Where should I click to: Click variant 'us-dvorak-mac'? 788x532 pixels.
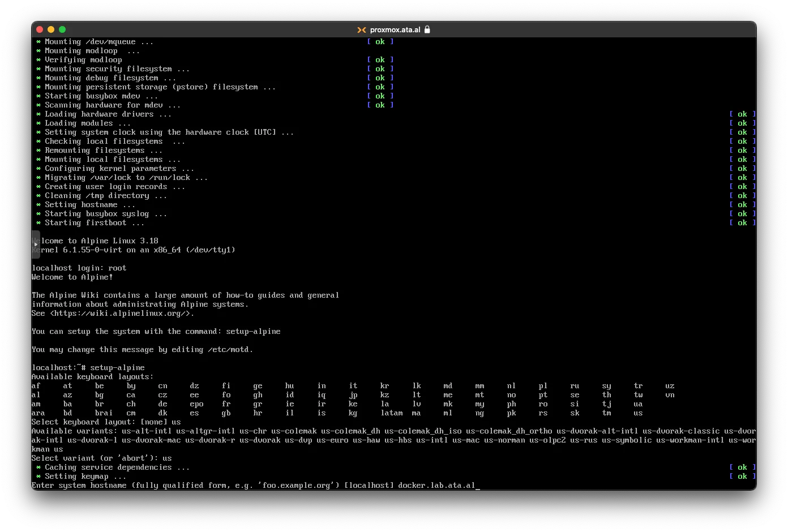151,440
